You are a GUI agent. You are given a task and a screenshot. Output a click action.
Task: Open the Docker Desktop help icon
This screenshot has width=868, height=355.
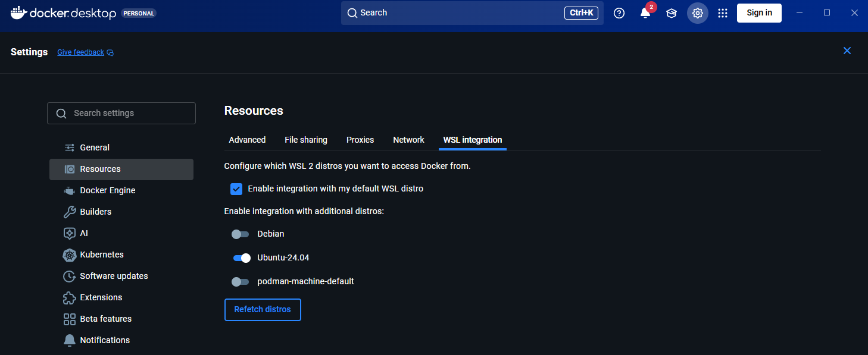[x=619, y=12]
